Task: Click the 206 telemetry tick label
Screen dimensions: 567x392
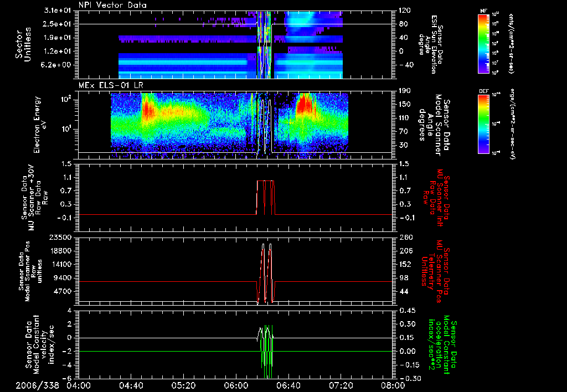Action: [x=405, y=251]
